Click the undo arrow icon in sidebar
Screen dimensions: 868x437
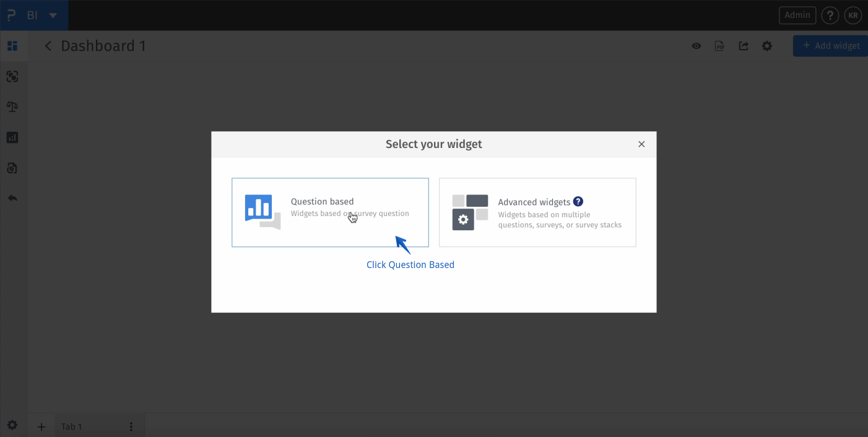(12, 197)
